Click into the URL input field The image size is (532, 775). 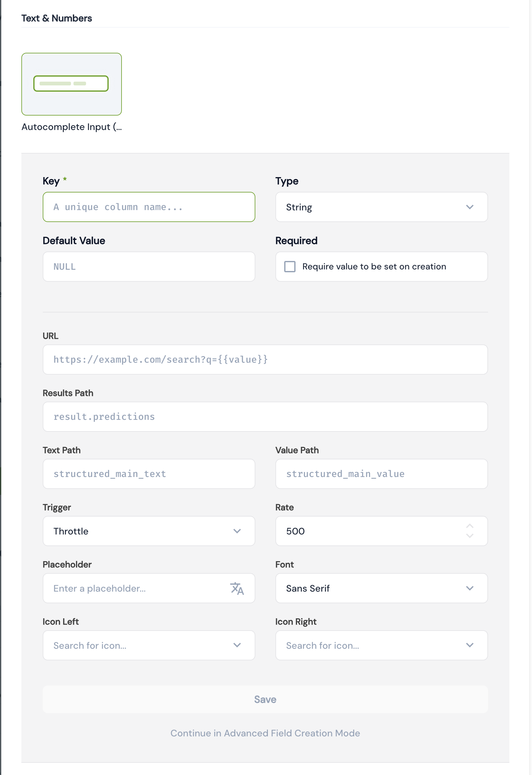[x=265, y=360]
